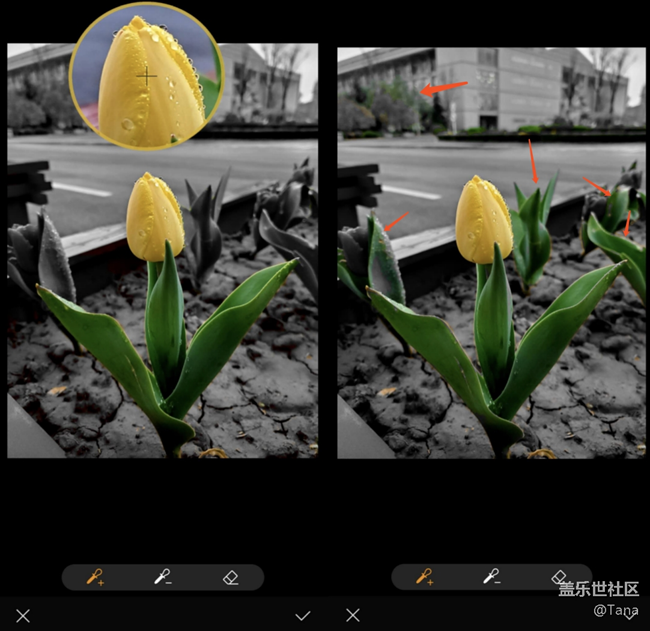Viewport: 650px width, 631px height.
Task: Tap the yellow tulip in the right photo
Action: (484, 218)
